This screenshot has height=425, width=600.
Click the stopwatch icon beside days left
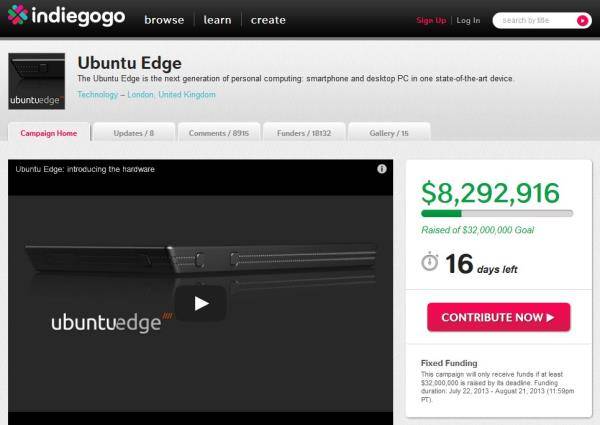pos(430,262)
